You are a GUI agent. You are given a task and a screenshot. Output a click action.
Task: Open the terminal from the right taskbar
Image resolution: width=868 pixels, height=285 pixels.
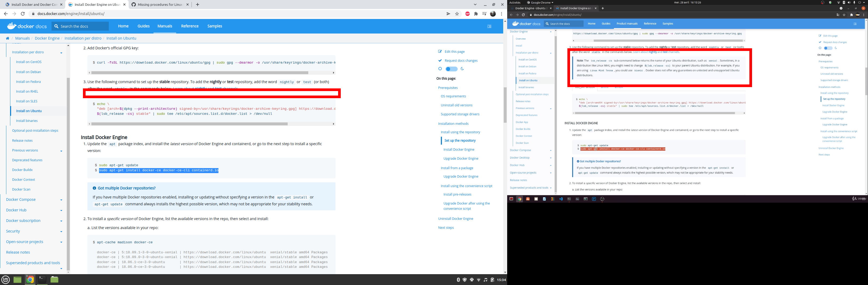point(570,199)
